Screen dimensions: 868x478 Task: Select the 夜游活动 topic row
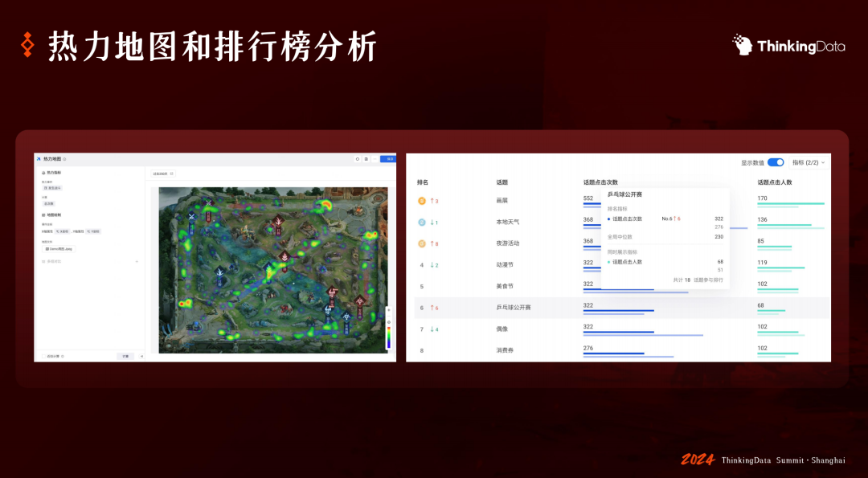(x=622, y=243)
